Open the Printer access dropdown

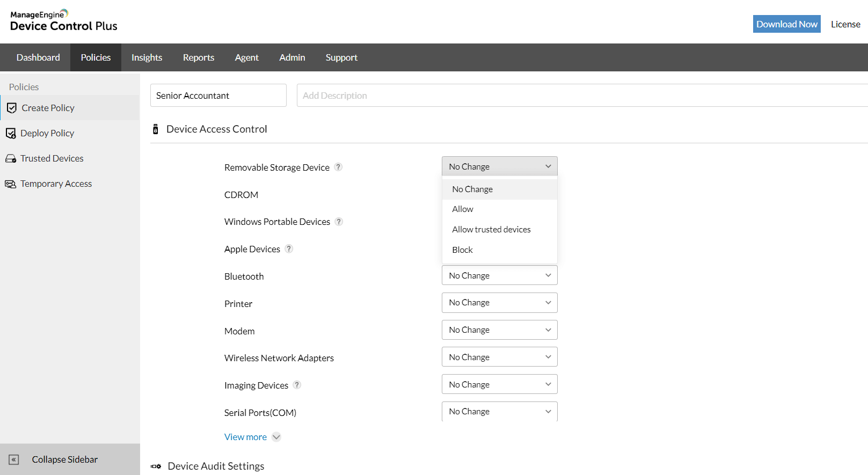499,303
